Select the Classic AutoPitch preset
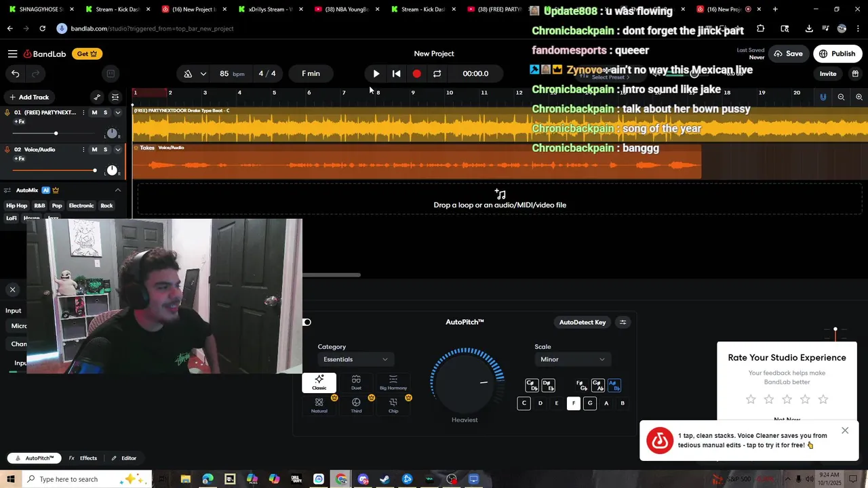Screen dimensions: 868x488 coord(319,383)
